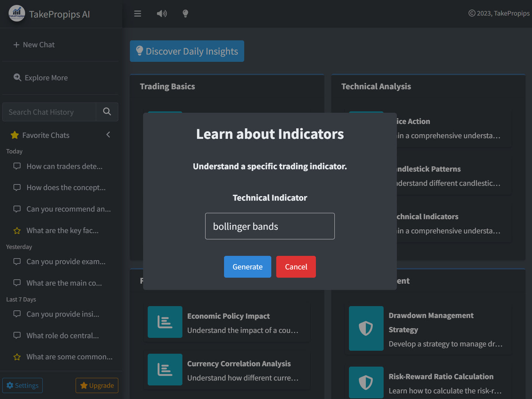Viewport: 532px width, 399px height.
Task: Click the Currency Correlation Analysis chart icon
Action: (x=165, y=370)
